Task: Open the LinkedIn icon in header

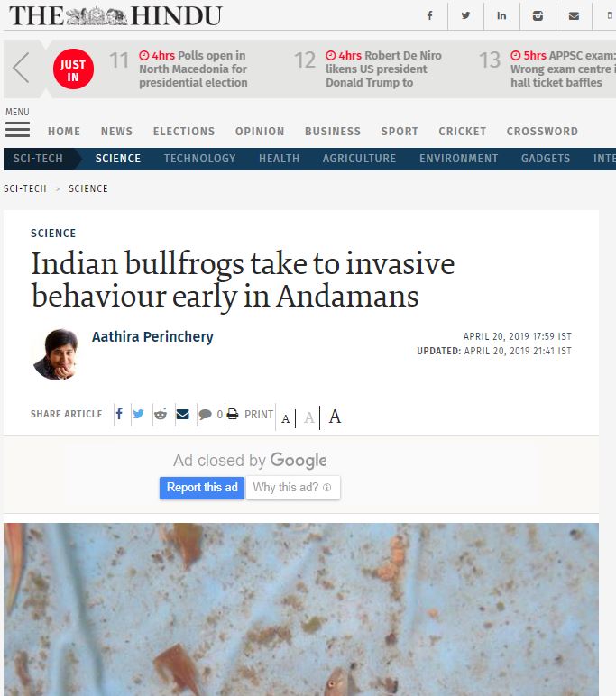Action: [x=501, y=16]
